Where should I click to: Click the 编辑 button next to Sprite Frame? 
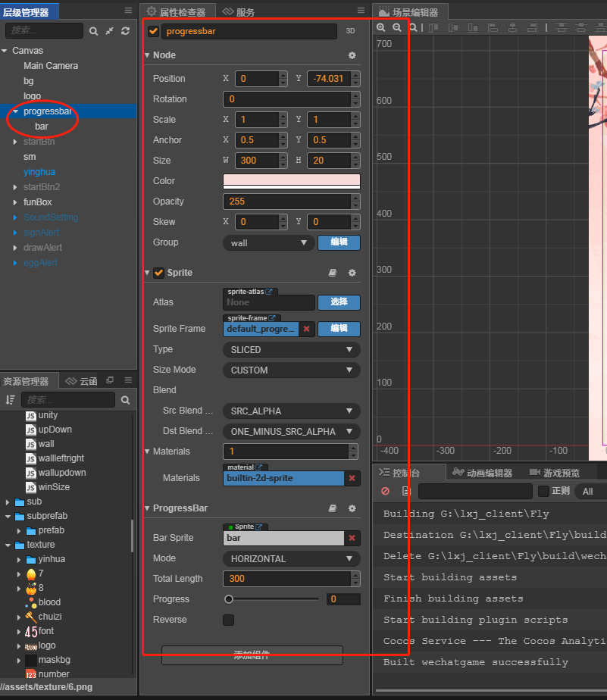pyautogui.click(x=338, y=329)
